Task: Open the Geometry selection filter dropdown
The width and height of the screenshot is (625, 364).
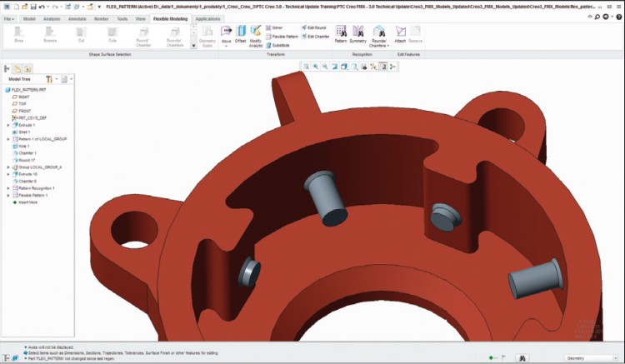Action: [x=590, y=357]
